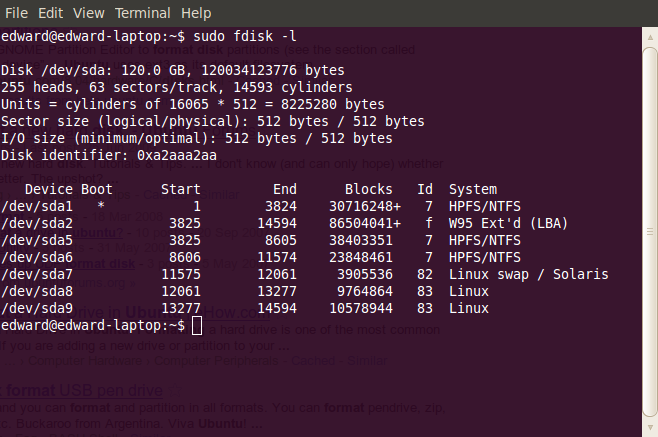
Task: Click the /dev/sda9 device name
Action: coord(37,309)
